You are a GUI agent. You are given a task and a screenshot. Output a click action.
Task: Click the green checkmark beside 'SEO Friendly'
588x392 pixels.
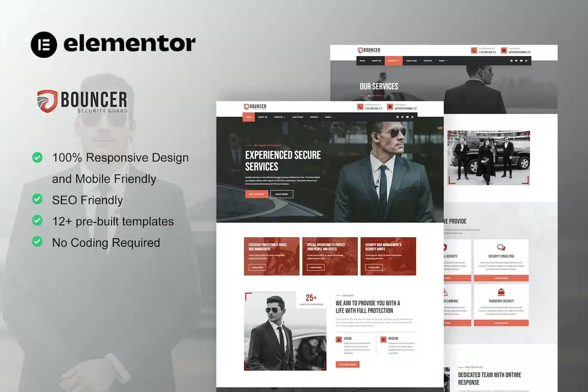point(37,199)
